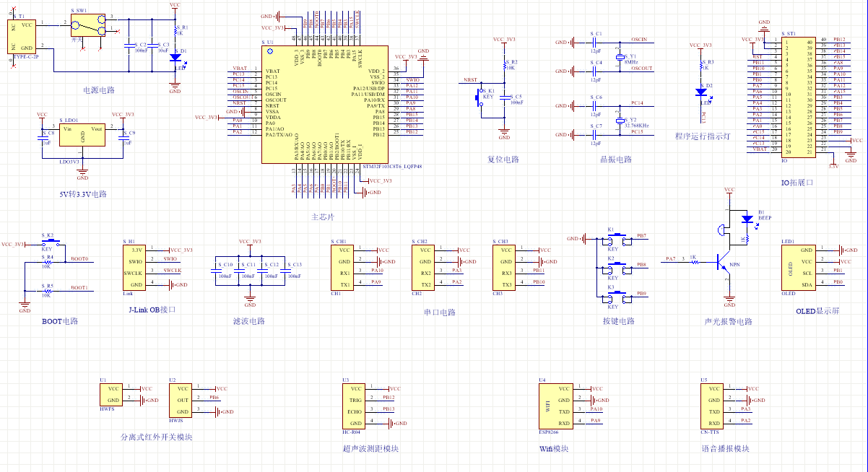The image size is (868, 472).
Task: Select the TYPE-C-2P connector S_T1
Action: click(x=22, y=36)
